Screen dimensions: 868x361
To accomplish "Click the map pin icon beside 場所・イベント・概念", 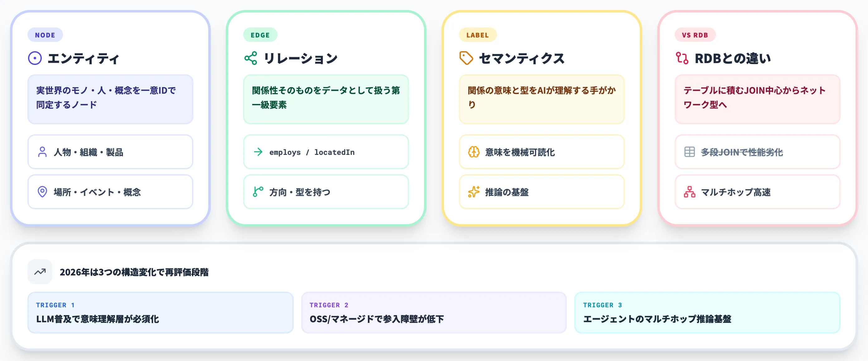I will pos(43,192).
